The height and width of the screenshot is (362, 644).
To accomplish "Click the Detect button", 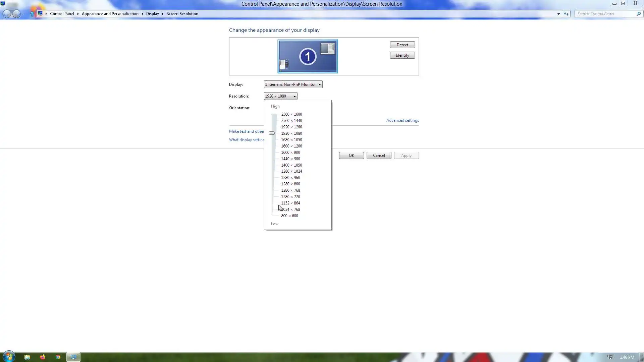I will [402, 45].
